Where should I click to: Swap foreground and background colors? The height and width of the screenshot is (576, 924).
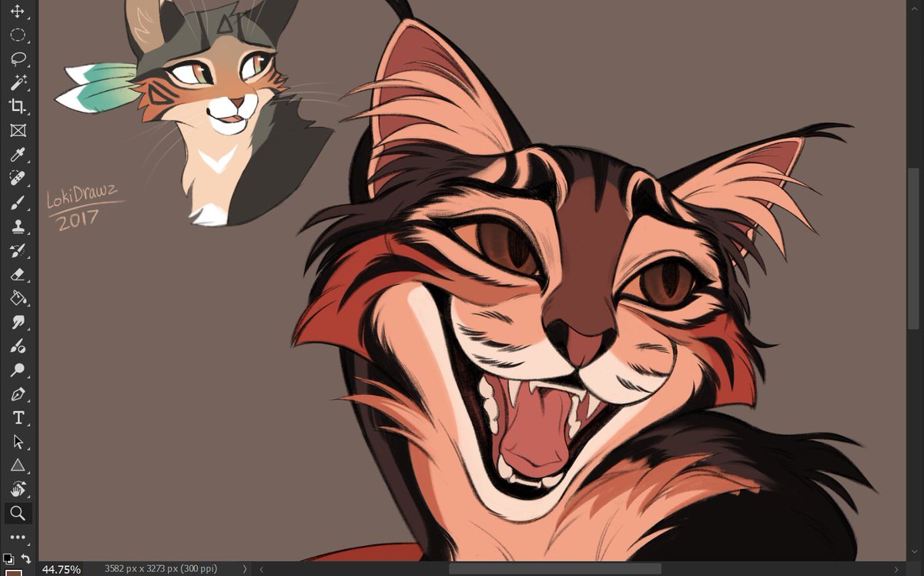[x=26, y=558]
